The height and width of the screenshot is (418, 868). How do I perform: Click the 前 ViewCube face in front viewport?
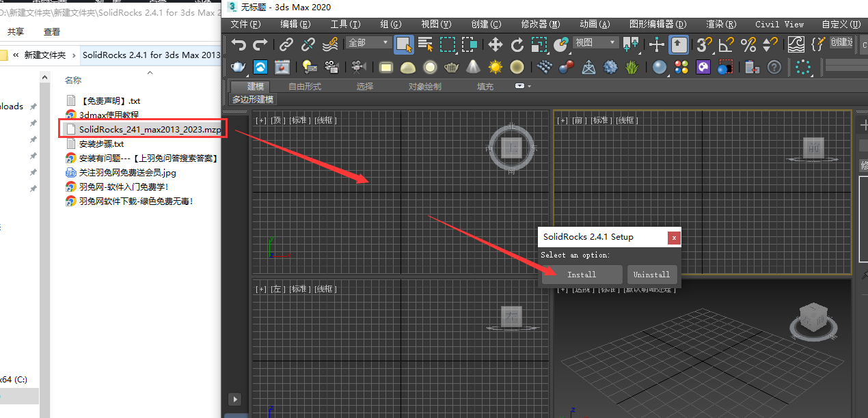tap(813, 148)
